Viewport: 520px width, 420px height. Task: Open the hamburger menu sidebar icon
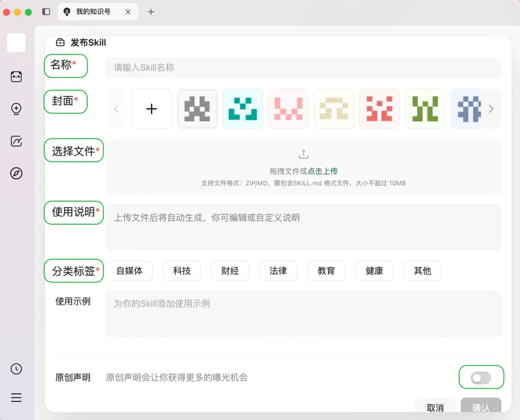tap(16, 397)
